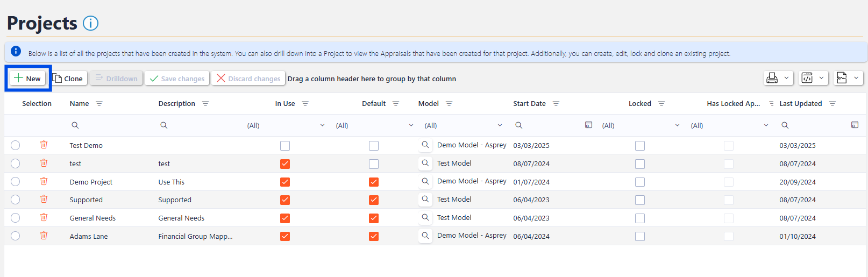Tick Locked checkbox for test project
The height and width of the screenshot is (277, 868).
click(639, 164)
